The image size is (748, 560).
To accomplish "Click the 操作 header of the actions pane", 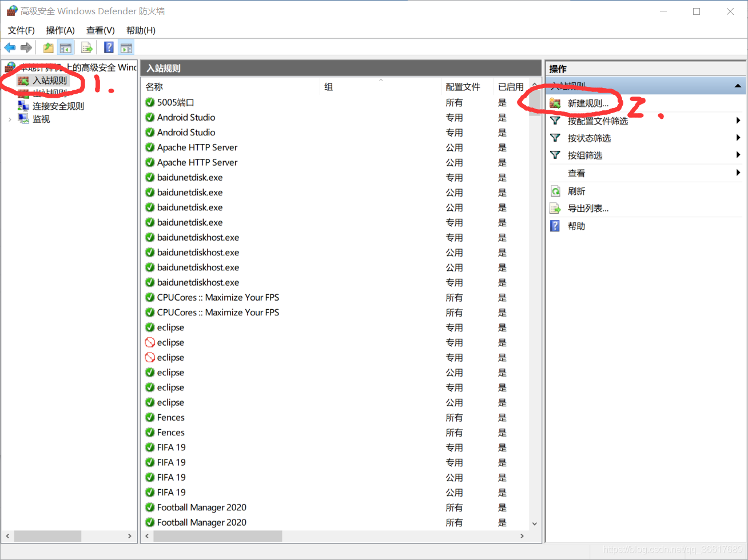I will click(558, 69).
